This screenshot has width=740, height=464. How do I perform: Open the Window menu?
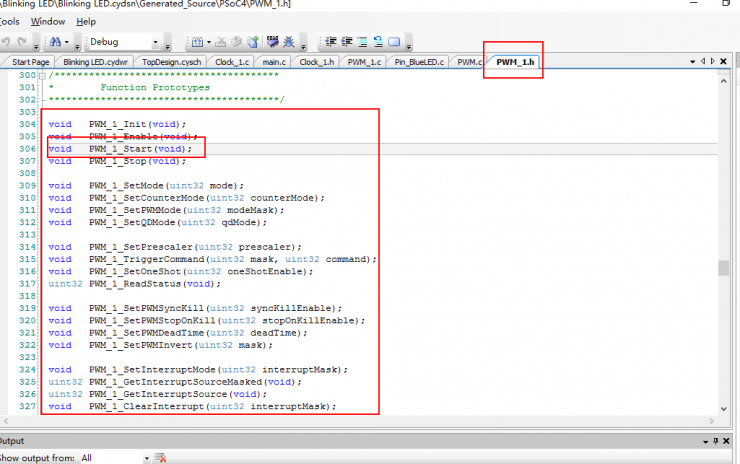click(48, 21)
